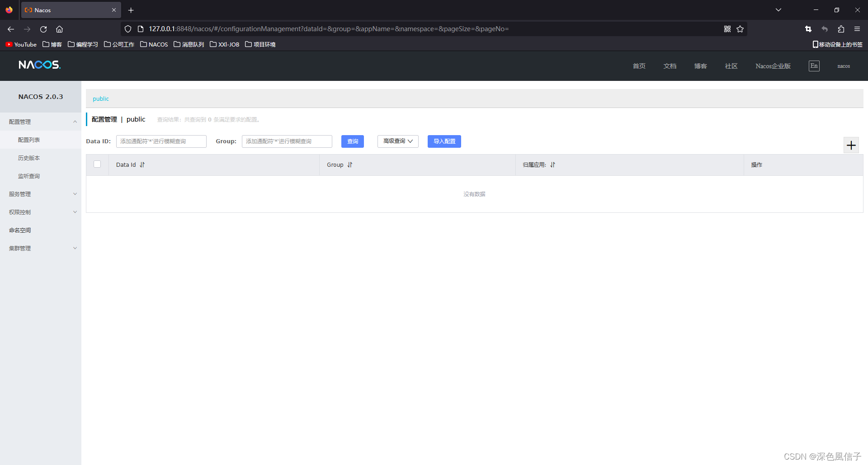Screen dimensions: 868x465
Task: Open the browser home page icon
Action: 59,29
